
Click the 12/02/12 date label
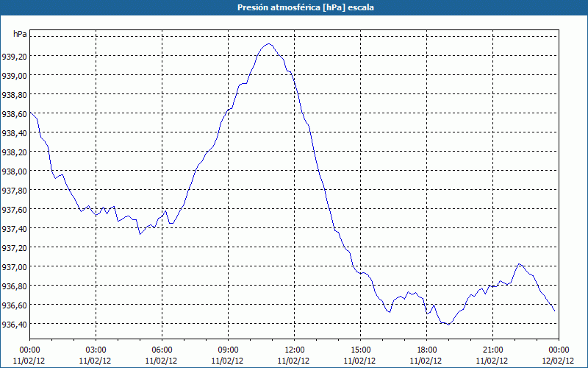(x=558, y=361)
